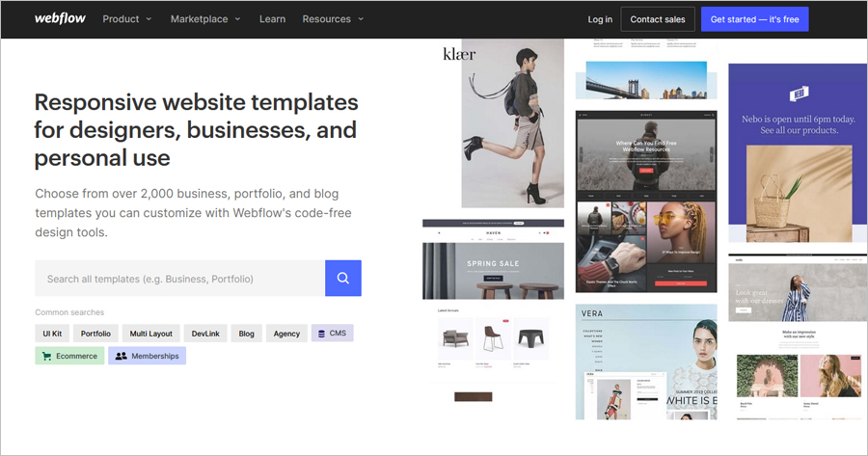
Task: Open the Haven Spring Sale template preview
Action: [x=493, y=309]
